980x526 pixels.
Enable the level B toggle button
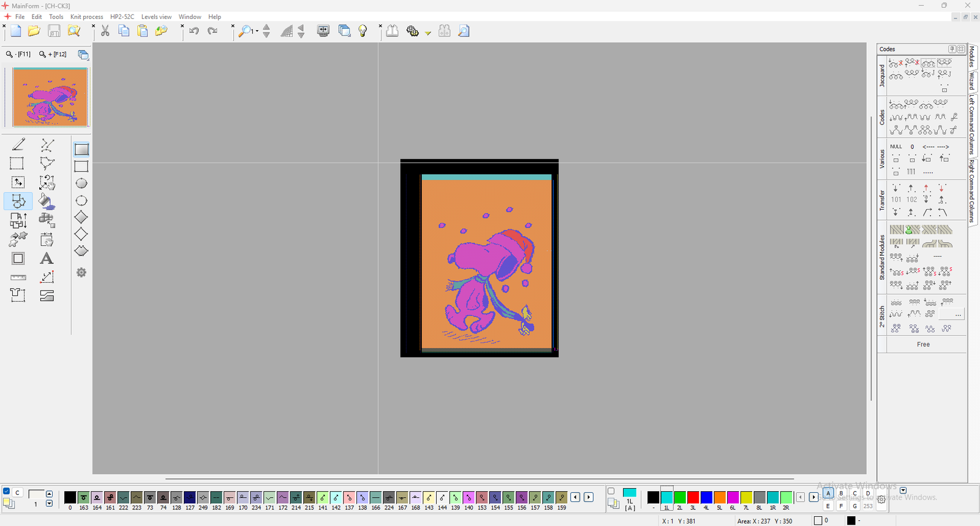point(842,493)
